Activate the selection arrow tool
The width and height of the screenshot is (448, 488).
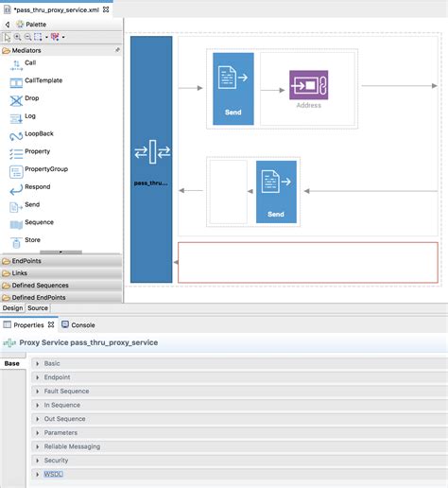[7, 37]
